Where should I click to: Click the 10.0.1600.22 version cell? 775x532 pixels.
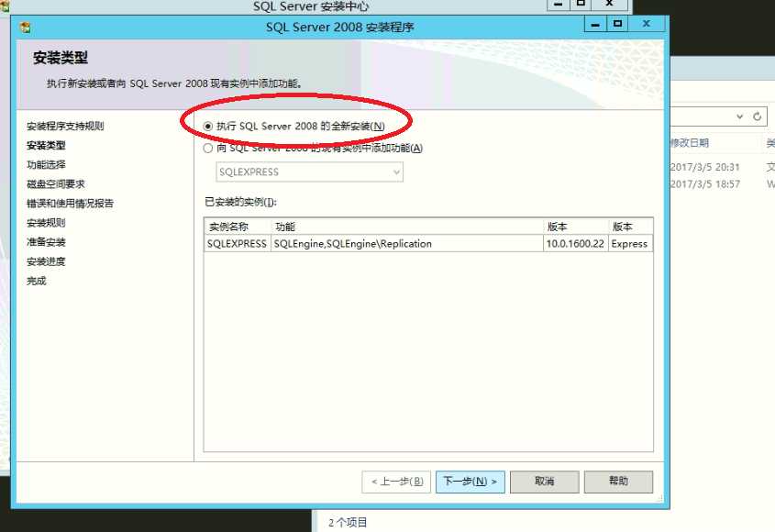(576, 244)
